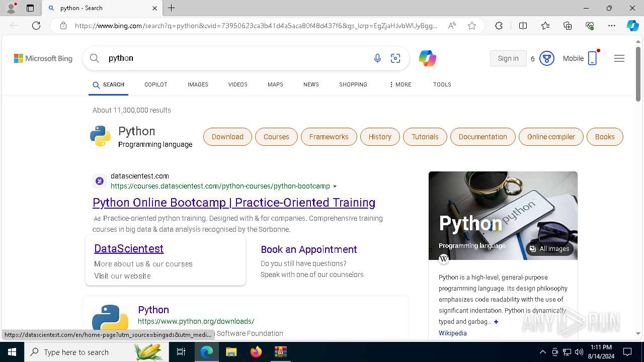
Task: Open python.org downloads URL
Action: click(x=196, y=321)
